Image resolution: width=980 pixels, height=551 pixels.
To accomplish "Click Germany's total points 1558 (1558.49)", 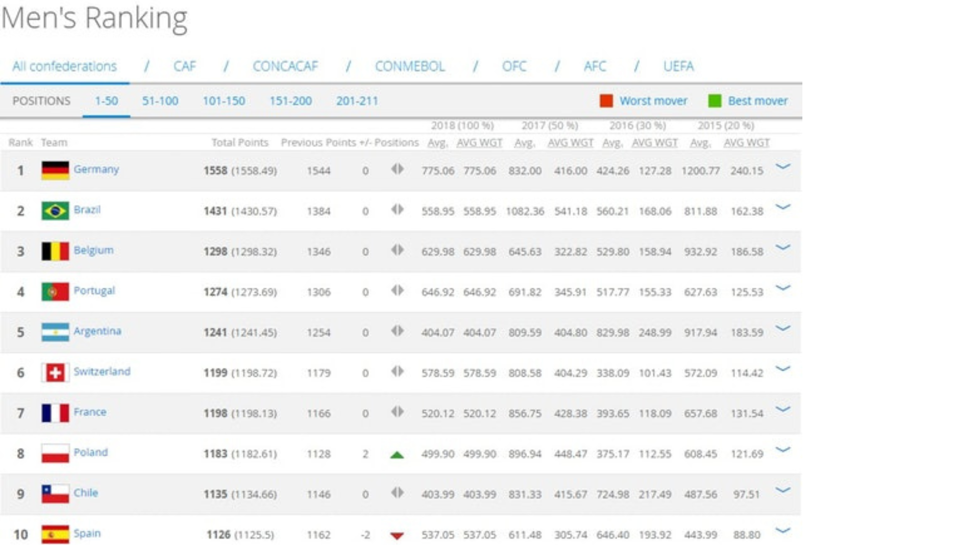I will pyautogui.click(x=240, y=171).
